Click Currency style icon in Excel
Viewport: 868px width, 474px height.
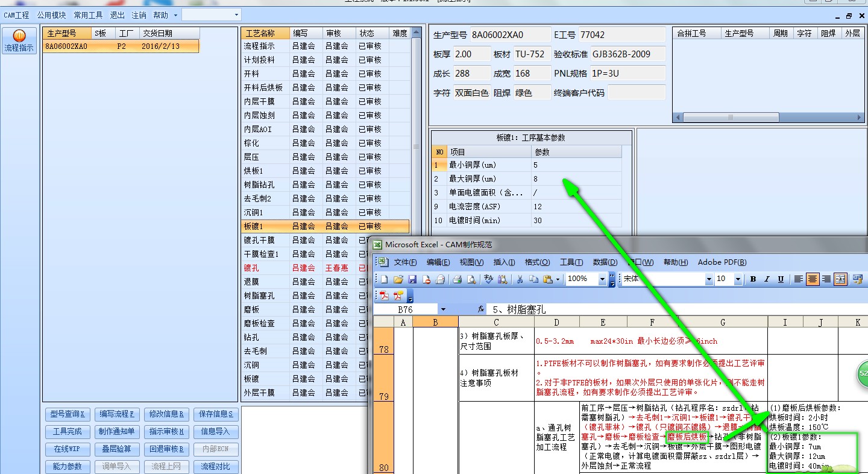point(857,279)
